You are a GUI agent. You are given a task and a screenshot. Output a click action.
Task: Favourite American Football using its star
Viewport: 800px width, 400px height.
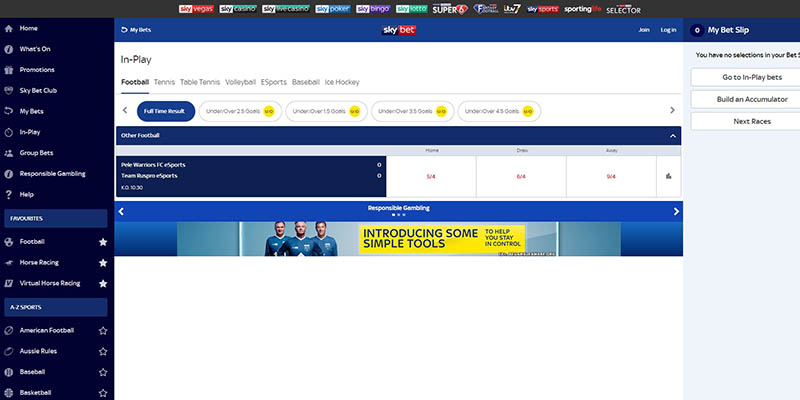(103, 331)
